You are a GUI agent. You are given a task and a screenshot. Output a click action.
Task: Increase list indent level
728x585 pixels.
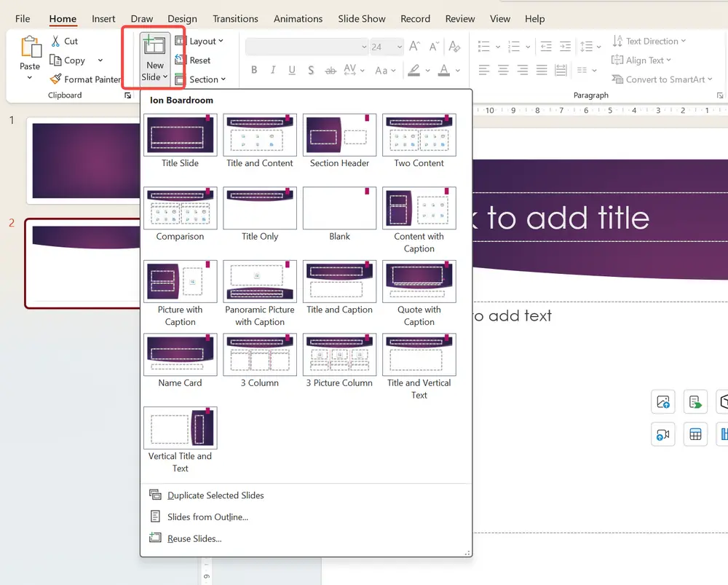coord(565,46)
